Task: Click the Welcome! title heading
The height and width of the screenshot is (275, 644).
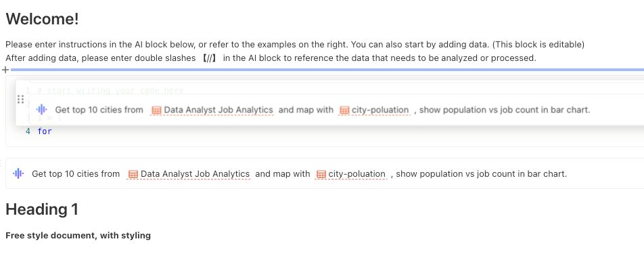Action: point(42,19)
